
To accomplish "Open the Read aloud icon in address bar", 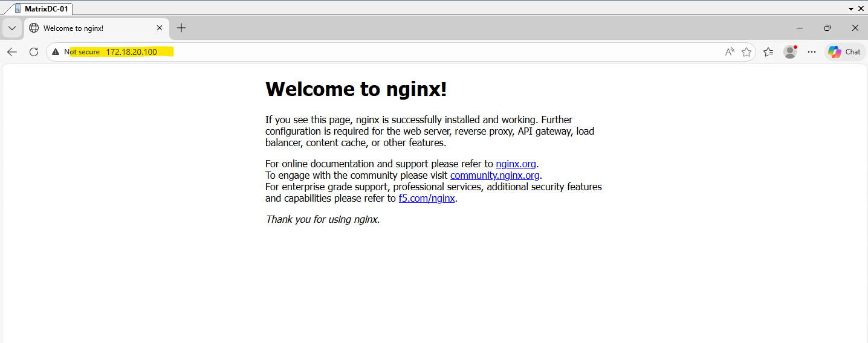I will pyautogui.click(x=730, y=52).
